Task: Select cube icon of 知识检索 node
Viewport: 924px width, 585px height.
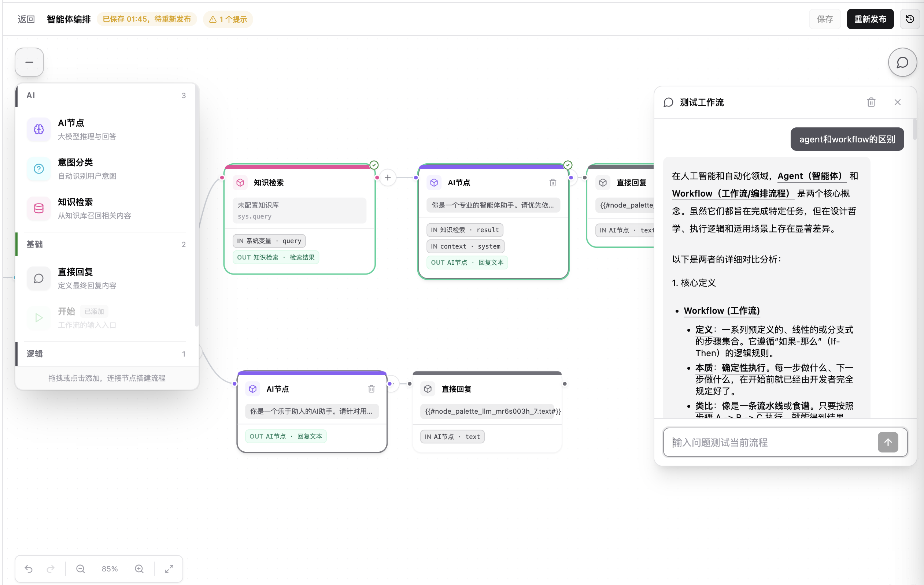Action: (240, 182)
